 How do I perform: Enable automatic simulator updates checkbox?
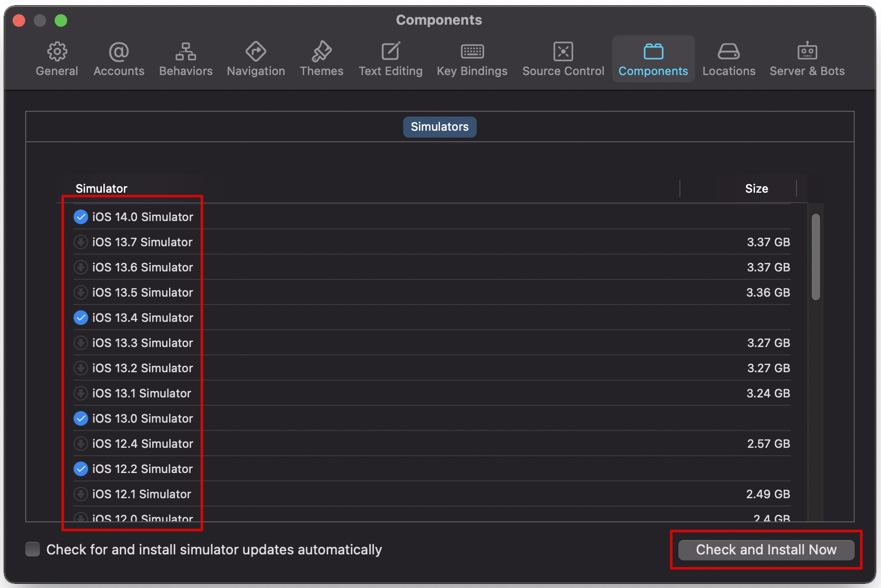click(x=33, y=549)
